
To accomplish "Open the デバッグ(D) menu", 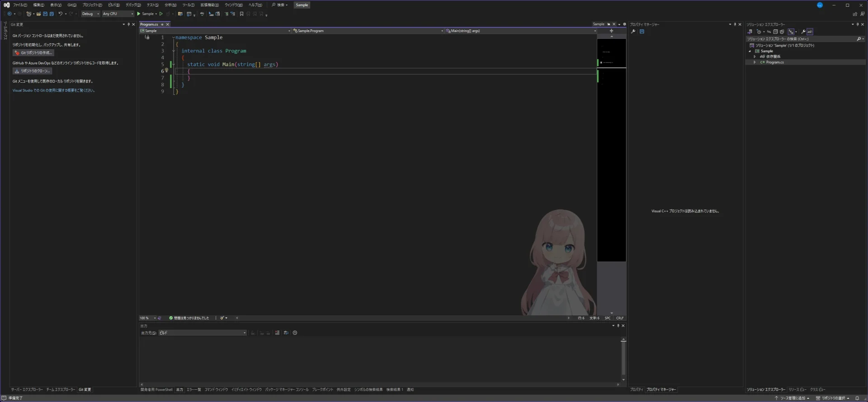I will coord(133,5).
